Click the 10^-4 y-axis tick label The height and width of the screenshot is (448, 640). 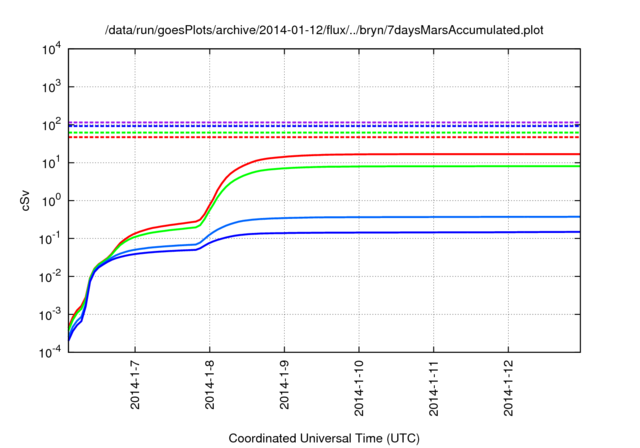pos(51,352)
